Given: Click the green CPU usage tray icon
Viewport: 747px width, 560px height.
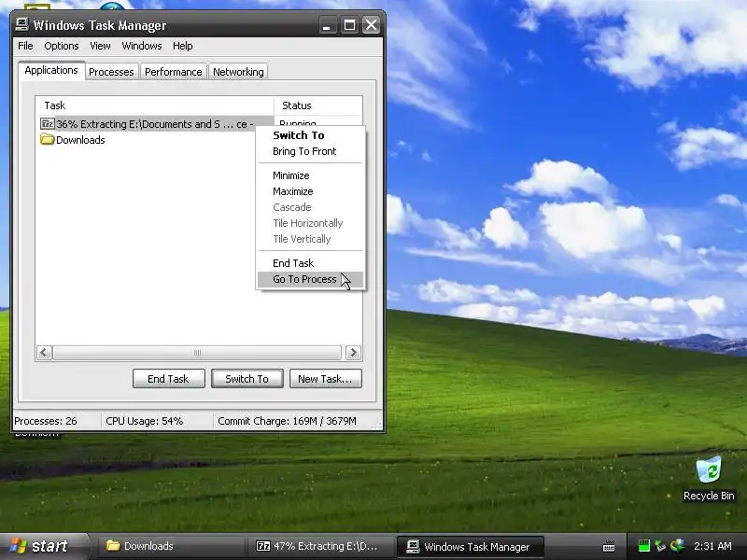Looking at the screenshot, I should [643, 546].
